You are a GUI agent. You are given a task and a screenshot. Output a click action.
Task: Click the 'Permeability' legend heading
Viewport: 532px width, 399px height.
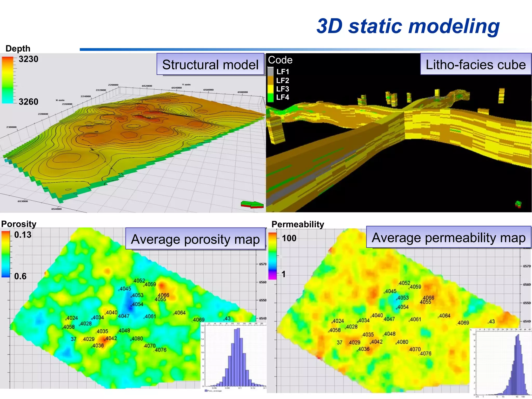(298, 224)
